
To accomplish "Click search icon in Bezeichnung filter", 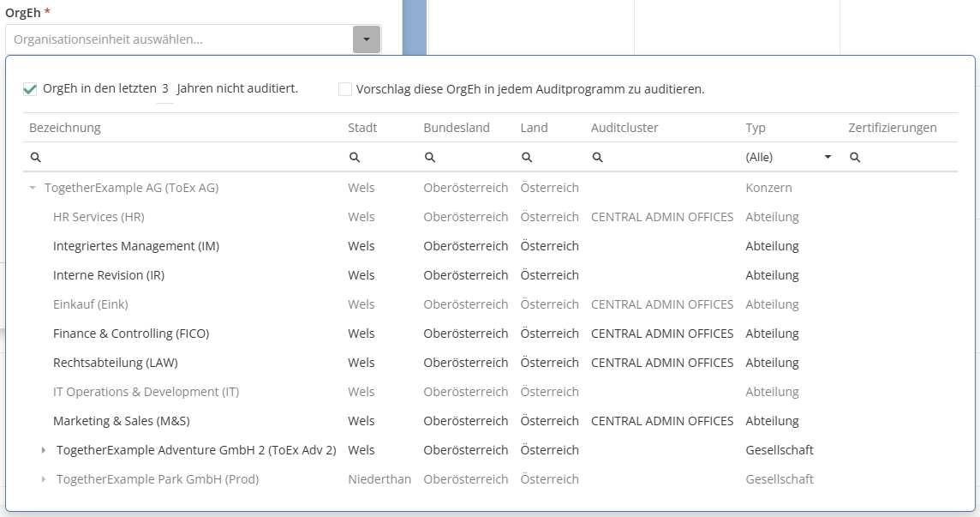I will [x=35, y=158].
